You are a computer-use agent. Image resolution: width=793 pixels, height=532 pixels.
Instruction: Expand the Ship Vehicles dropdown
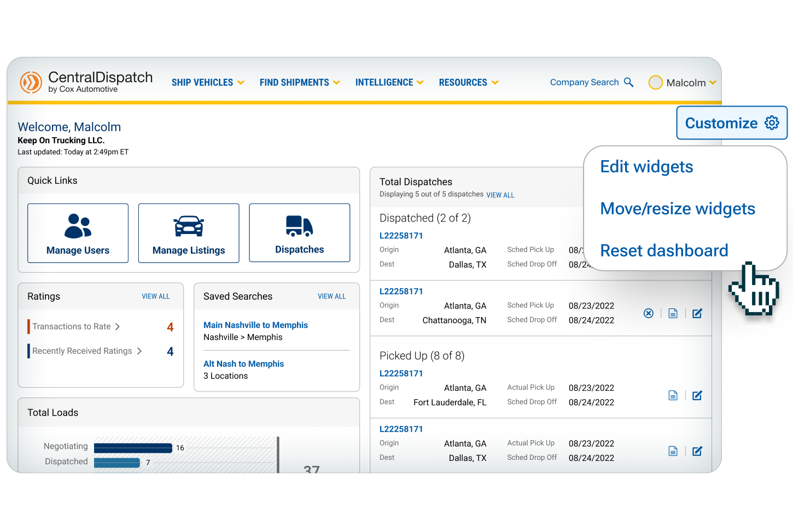tap(208, 83)
